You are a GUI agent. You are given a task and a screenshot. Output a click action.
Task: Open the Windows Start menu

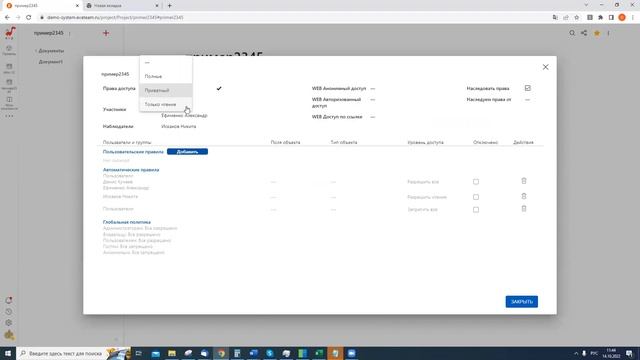pyautogui.click(x=8, y=353)
